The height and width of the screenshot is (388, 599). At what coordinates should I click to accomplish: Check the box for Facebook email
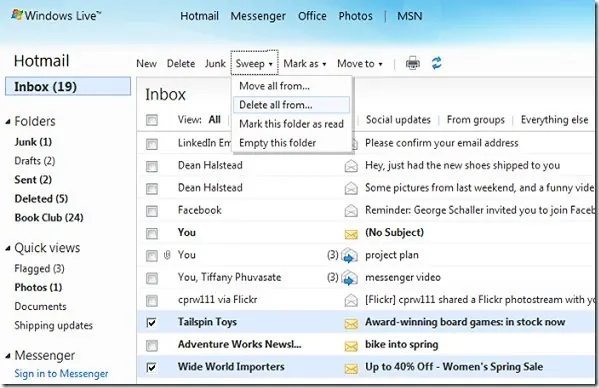152,211
